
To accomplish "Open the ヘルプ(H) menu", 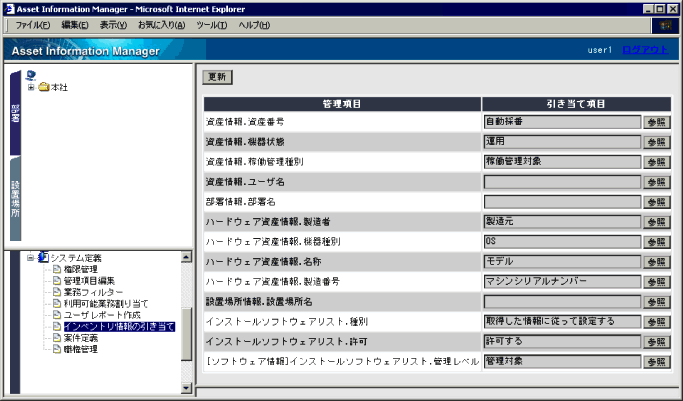I will [x=254, y=25].
